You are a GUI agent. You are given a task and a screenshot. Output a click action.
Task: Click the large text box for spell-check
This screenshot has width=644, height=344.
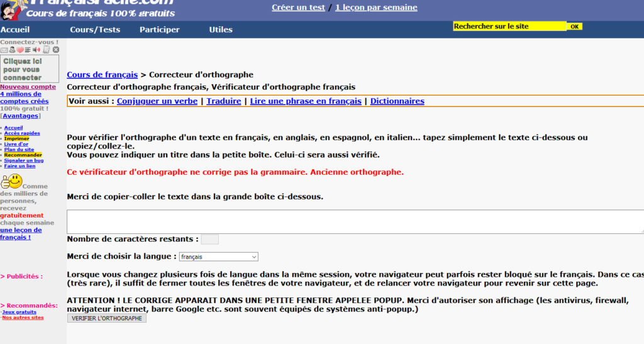(x=355, y=221)
